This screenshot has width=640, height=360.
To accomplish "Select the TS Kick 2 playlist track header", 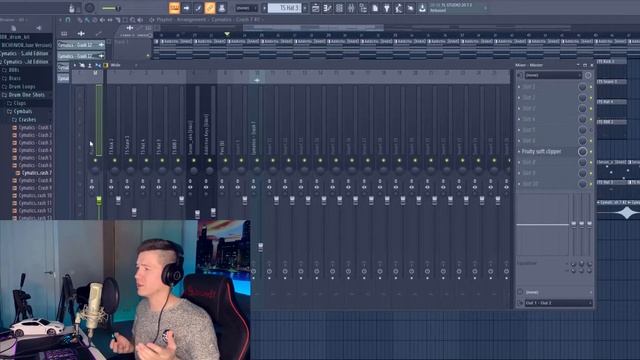I will 612,62.
